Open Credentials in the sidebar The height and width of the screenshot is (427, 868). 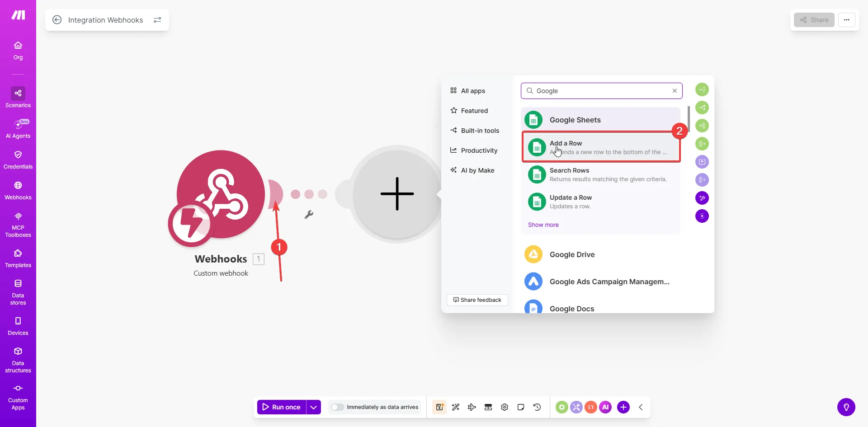coord(18,160)
